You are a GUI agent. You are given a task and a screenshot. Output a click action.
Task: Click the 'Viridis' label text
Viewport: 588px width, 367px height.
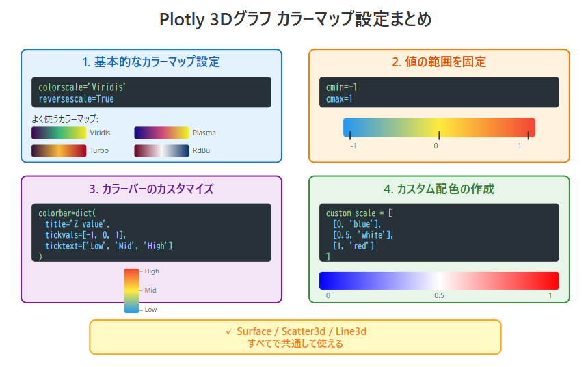[x=100, y=133]
